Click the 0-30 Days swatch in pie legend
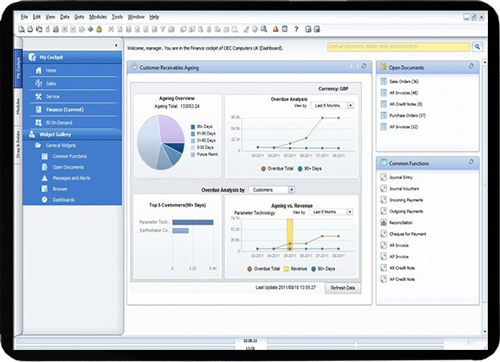This screenshot has width=500, height=362. tap(193, 148)
